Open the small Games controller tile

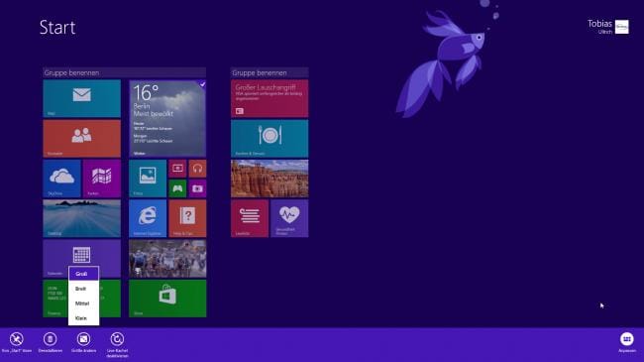click(177, 188)
